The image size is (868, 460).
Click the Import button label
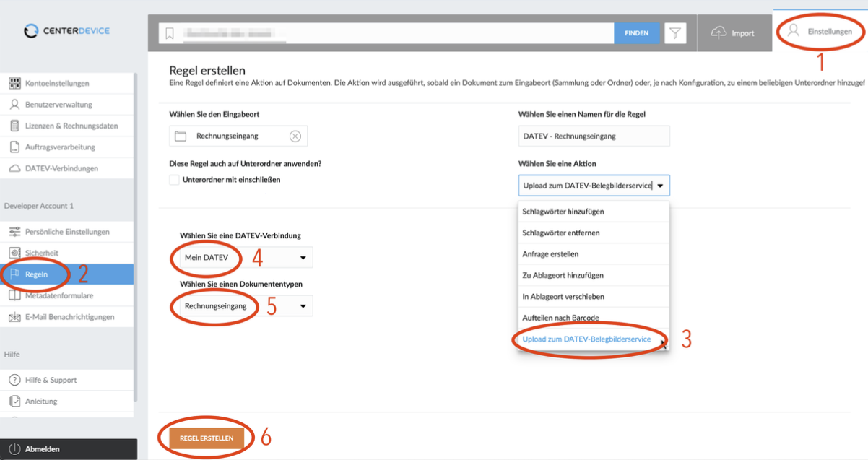click(x=742, y=33)
